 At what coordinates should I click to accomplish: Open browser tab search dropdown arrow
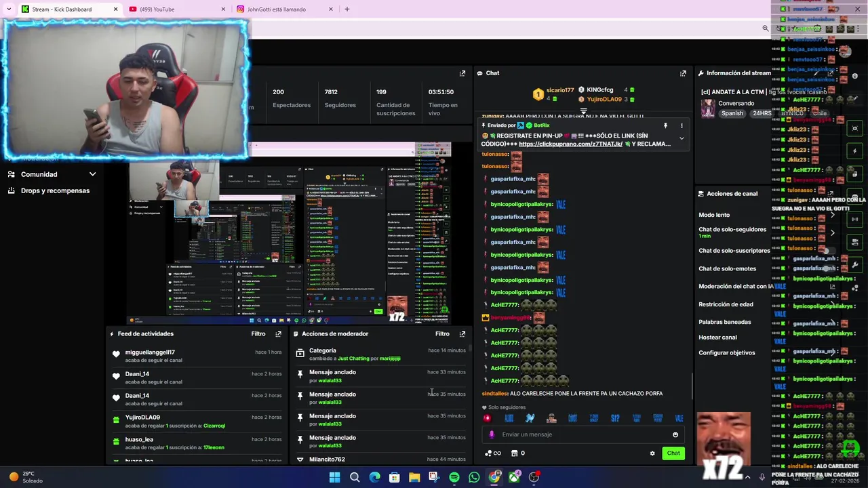click(9, 9)
